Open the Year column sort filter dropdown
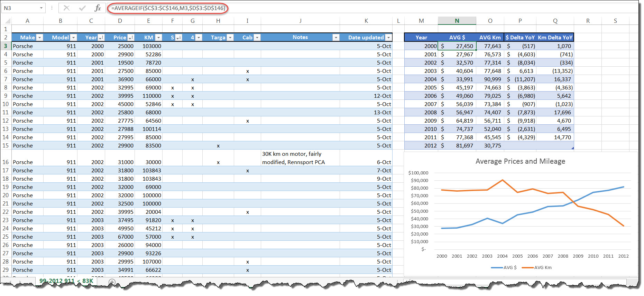The image size is (644, 296). pyautogui.click(x=101, y=37)
